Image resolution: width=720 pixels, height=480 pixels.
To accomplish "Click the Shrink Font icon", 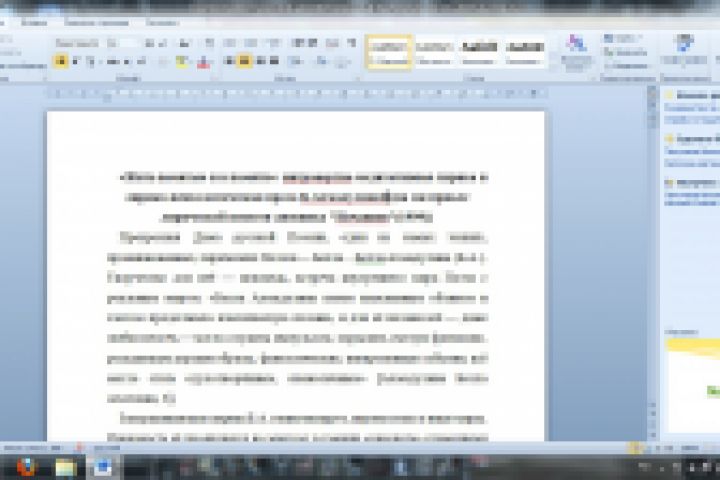I will pyautogui.click(x=163, y=43).
